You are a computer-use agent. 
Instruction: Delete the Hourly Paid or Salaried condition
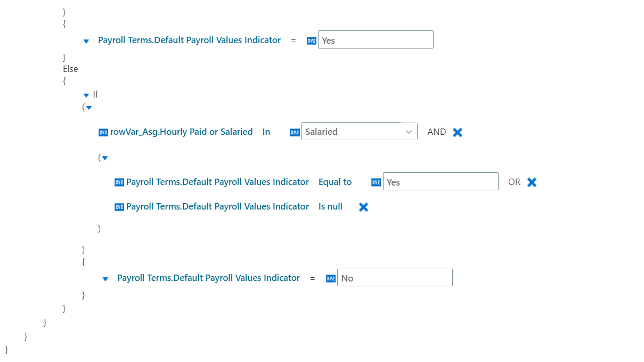[x=458, y=132]
